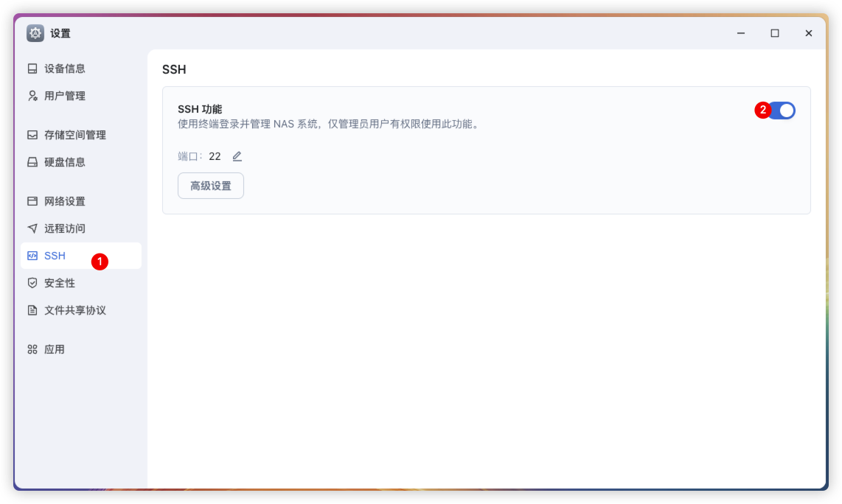The height and width of the screenshot is (504, 842).
Task: Click the network settings (网络设置) icon
Action: [32, 201]
